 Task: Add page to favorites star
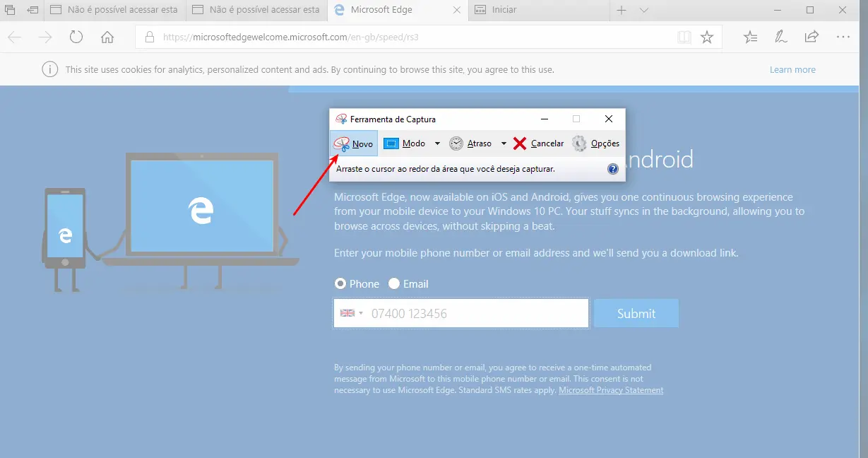tap(707, 37)
